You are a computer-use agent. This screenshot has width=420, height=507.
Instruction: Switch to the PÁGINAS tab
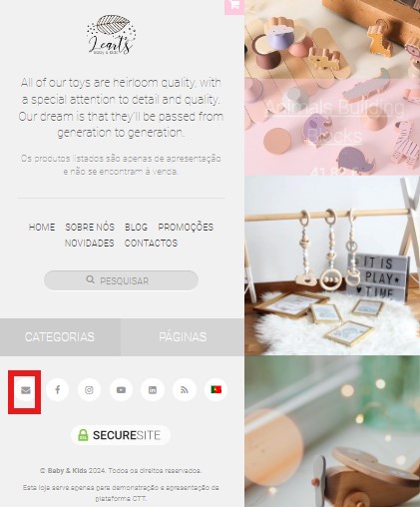point(183,337)
